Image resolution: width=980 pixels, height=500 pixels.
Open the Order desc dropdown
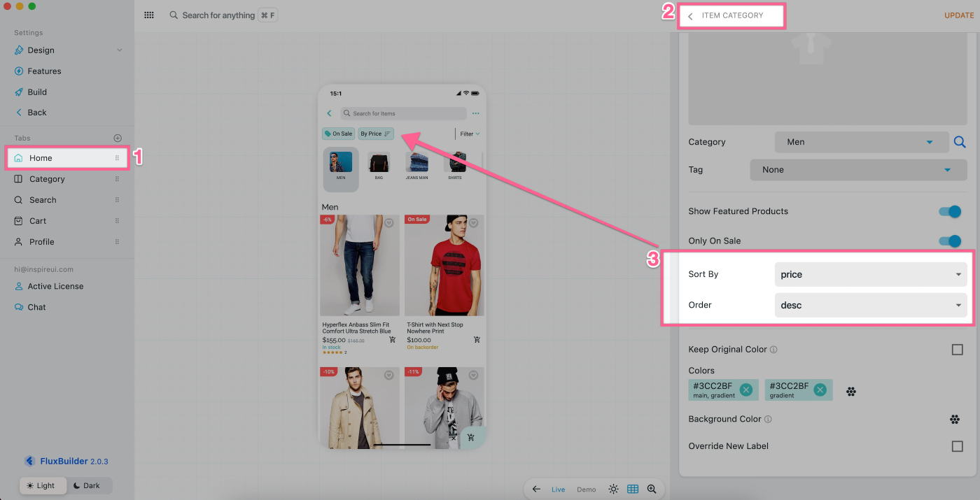(x=870, y=306)
